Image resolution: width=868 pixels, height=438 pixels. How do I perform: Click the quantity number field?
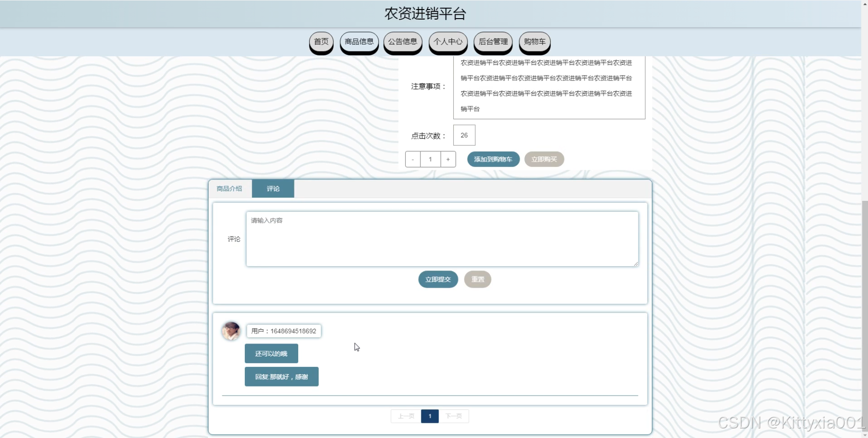pos(430,159)
